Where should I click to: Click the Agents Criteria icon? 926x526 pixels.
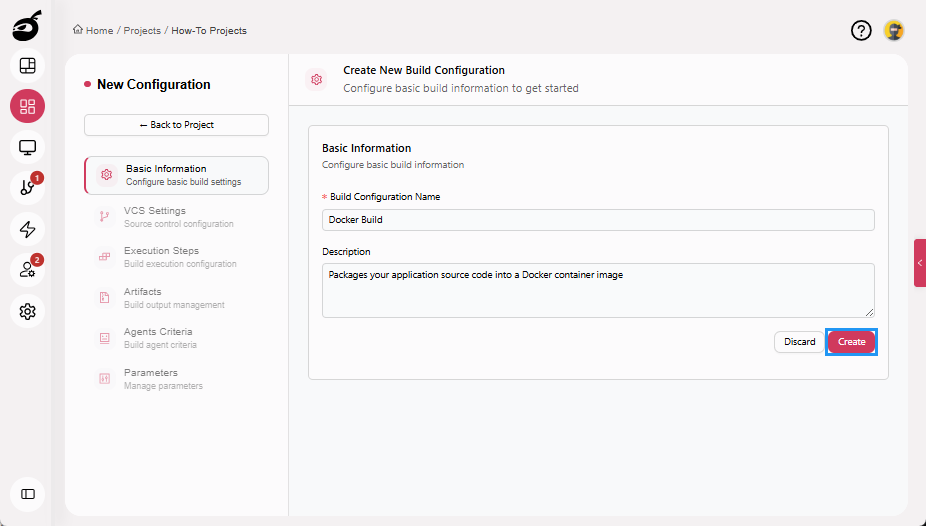tap(105, 338)
